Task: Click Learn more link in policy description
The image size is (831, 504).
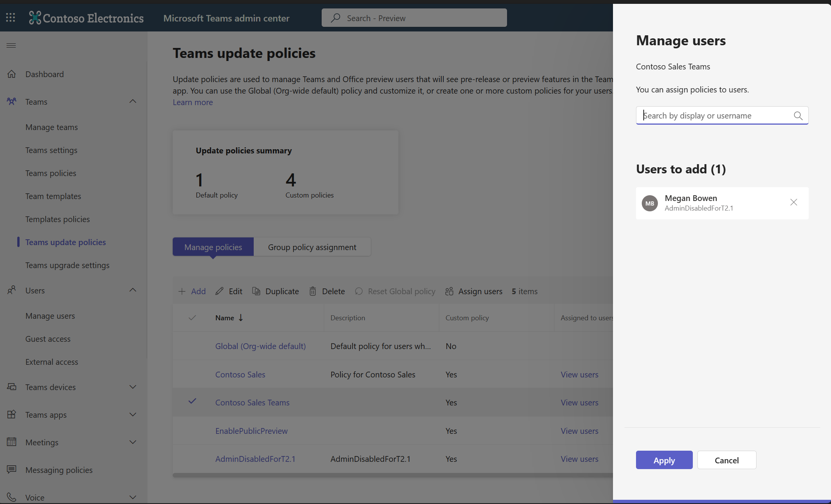Action: point(192,101)
